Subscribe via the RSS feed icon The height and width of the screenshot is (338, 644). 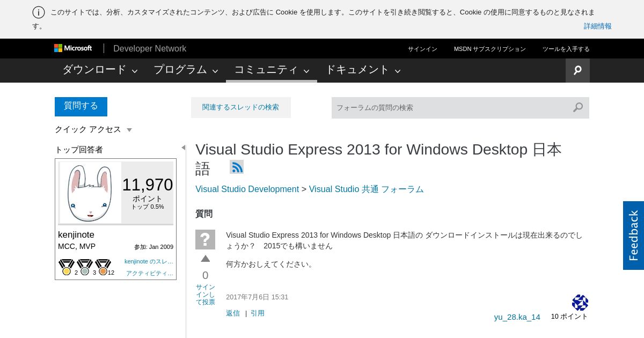(237, 167)
